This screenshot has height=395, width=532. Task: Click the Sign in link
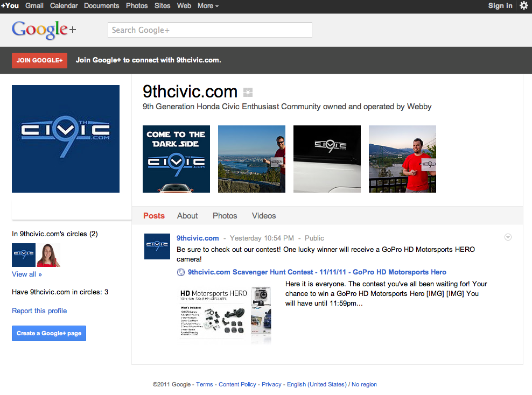pyautogui.click(x=500, y=6)
